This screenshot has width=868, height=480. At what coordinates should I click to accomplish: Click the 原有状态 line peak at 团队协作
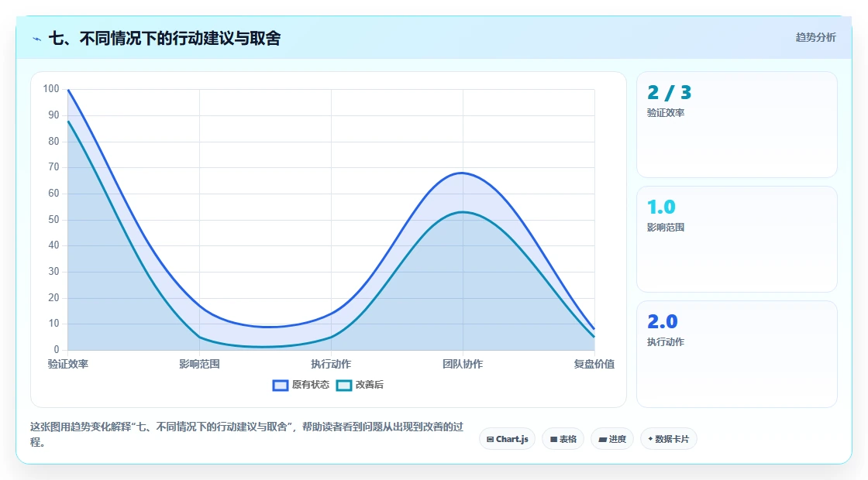[463, 173]
